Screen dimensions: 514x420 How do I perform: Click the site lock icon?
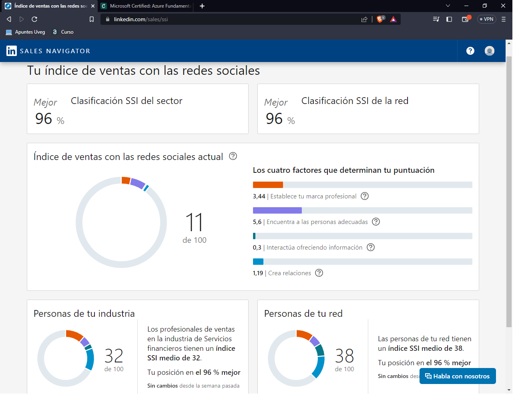pos(108,19)
